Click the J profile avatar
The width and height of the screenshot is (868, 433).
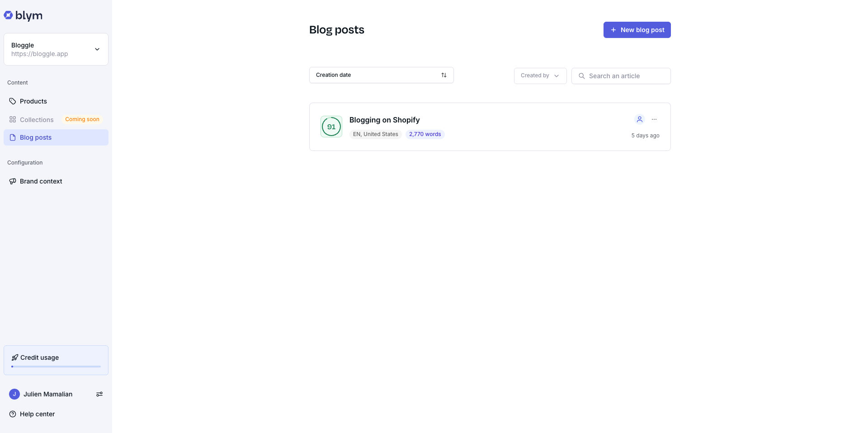click(x=14, y=394)
